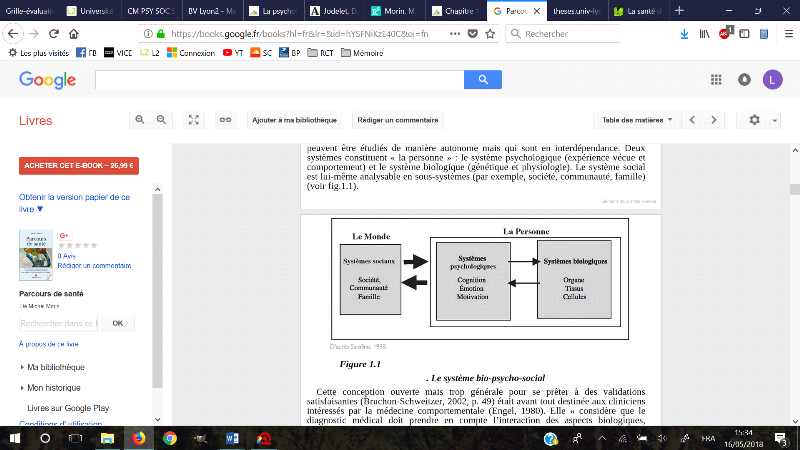Switch to the La santé tab

click(638, 11)
